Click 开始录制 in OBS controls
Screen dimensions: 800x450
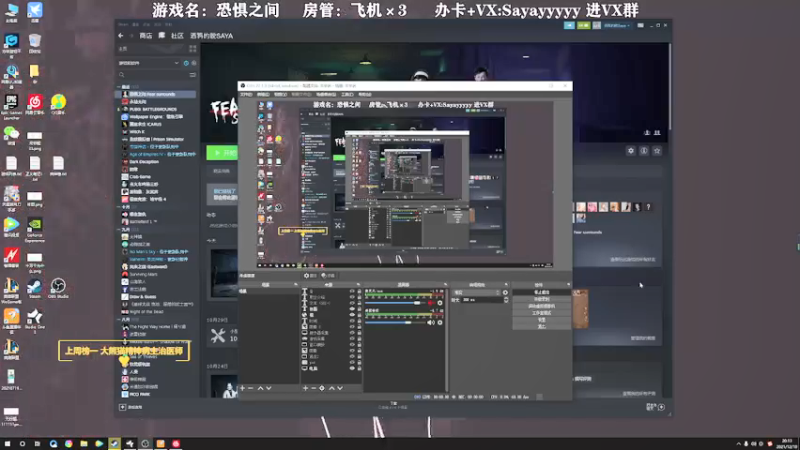(542, 299)
